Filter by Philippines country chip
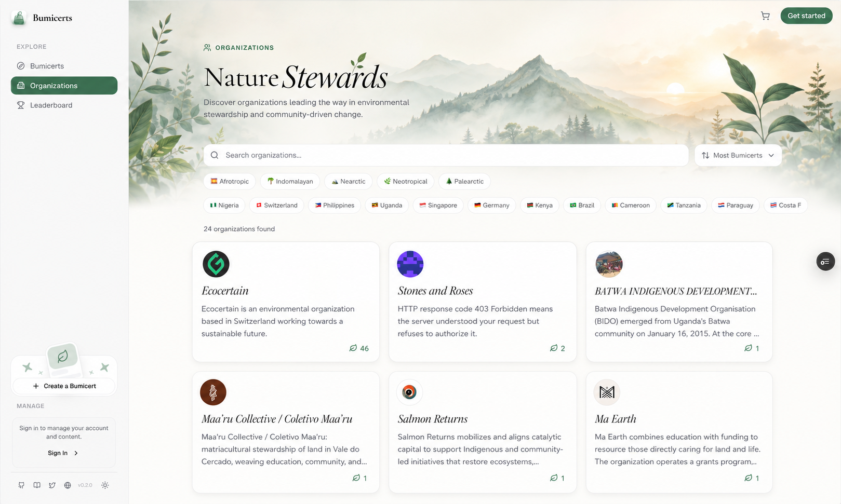841x504 pixels. tap(335, 205)
